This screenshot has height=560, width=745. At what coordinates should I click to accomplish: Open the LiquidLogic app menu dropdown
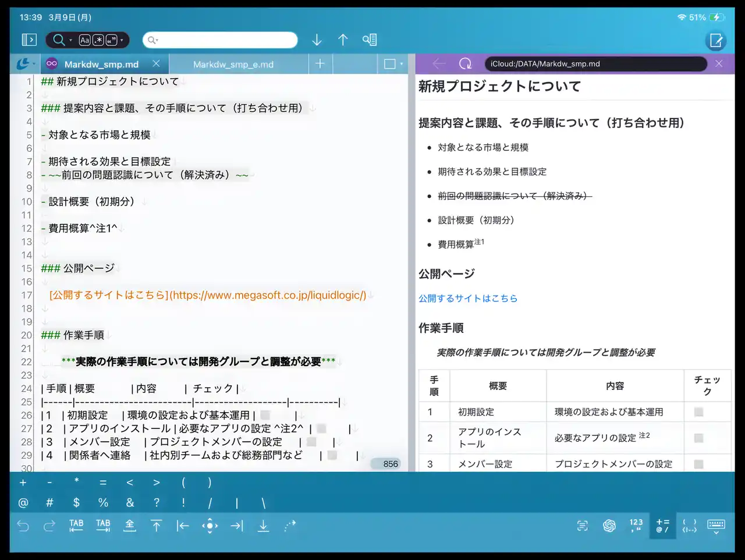click(x=26, y=64)
